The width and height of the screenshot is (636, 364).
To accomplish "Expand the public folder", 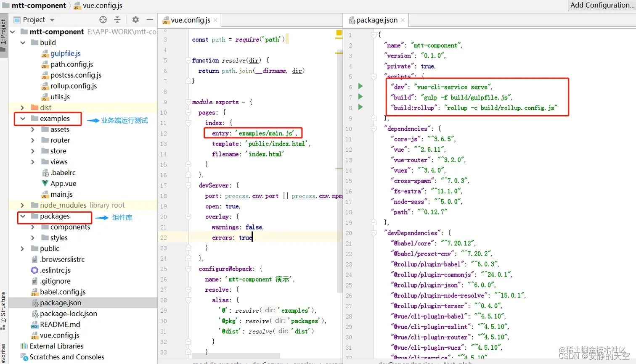I will (23, 249).
